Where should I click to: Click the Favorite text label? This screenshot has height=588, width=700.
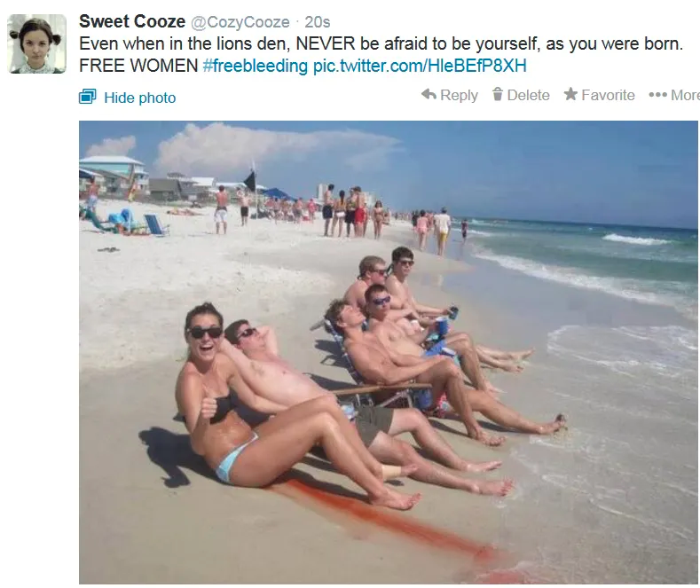pyautogui.click(x=608, y=95)
